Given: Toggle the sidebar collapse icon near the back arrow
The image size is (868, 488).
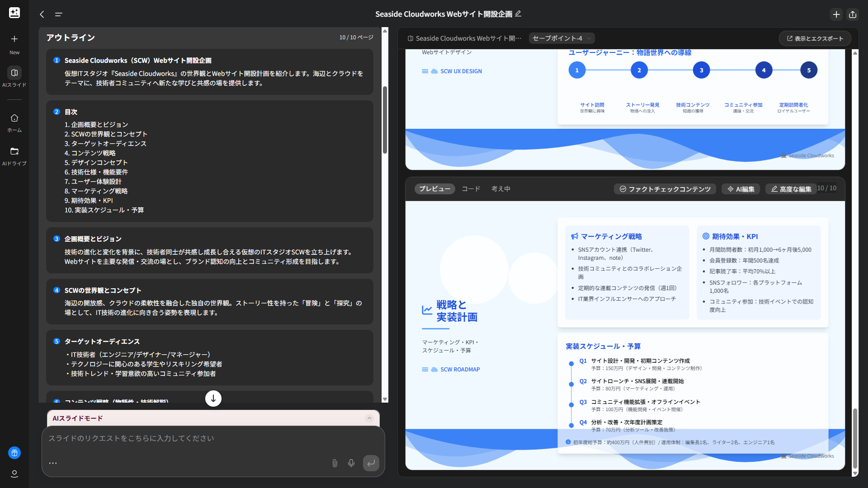Looking at the screenshot, I should 58,14.
